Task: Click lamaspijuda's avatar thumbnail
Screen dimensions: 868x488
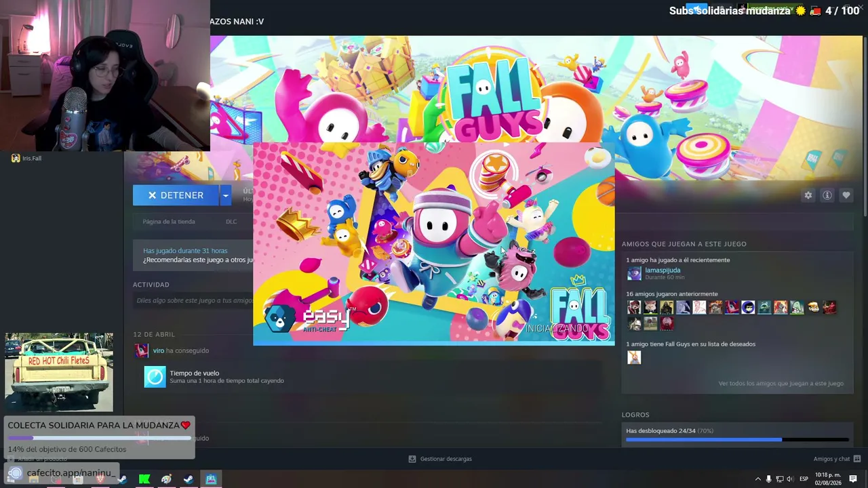Action: point(634,273)
